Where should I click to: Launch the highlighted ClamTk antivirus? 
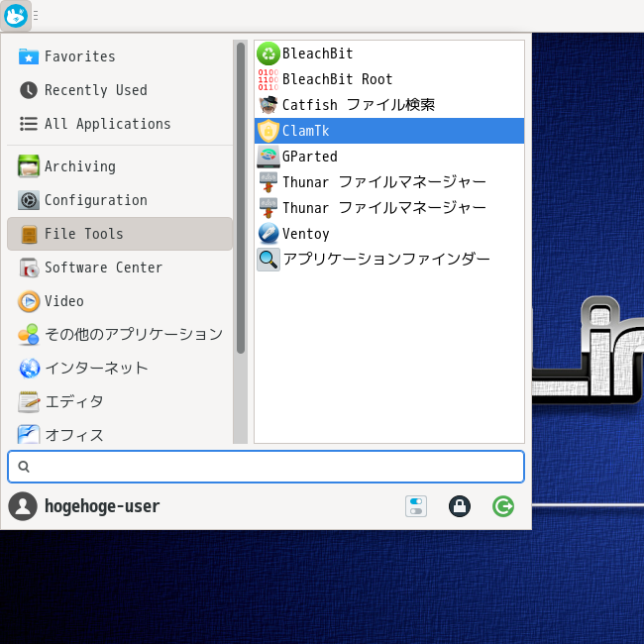pos(389,131)
